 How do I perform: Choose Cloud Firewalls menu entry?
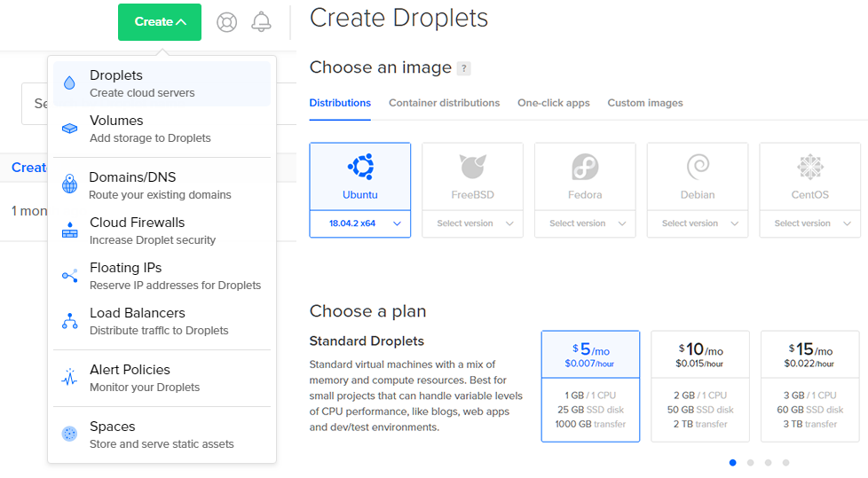(162, 231)
